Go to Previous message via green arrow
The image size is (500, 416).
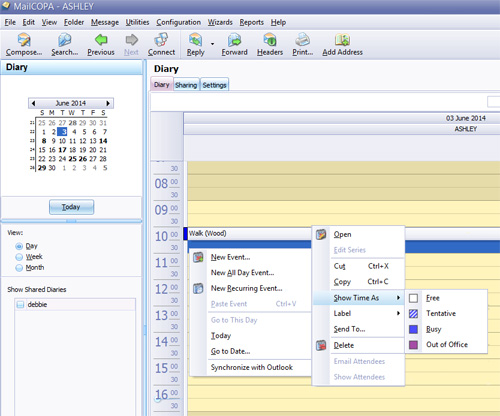tap(101, 40)
